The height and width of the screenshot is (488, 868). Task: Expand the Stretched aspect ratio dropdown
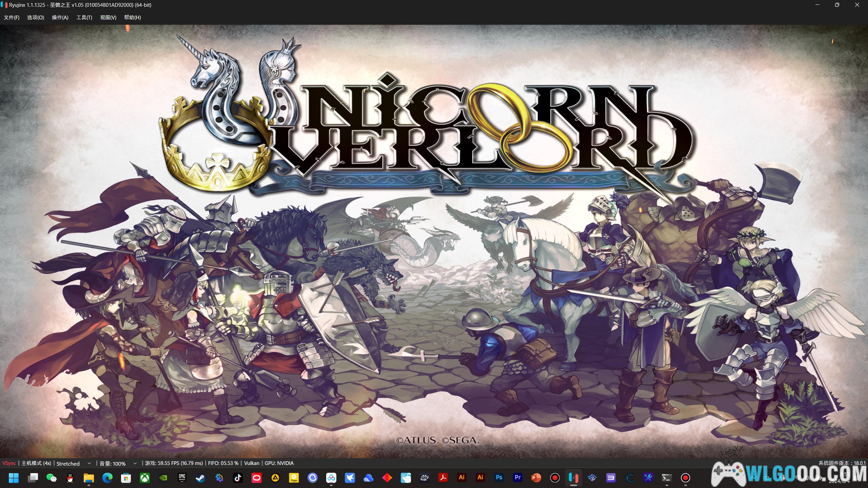[89, 463]
